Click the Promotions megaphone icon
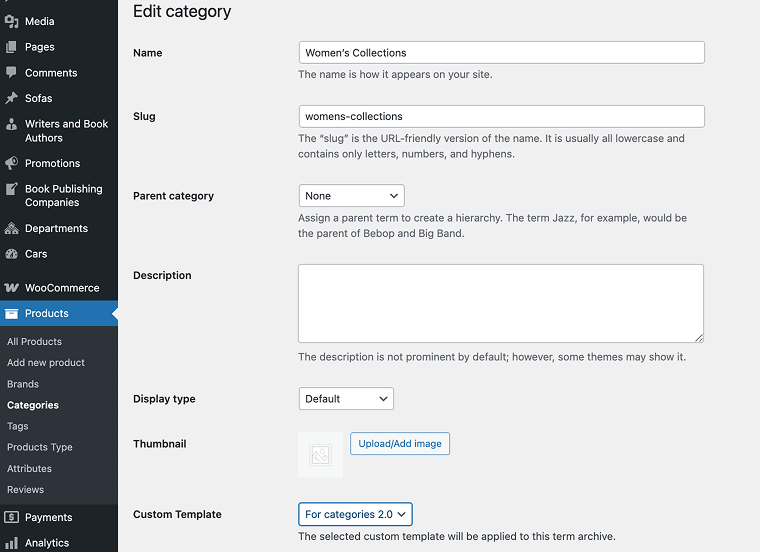The height and width of the screenshot is (552, 760). [11, 163]
